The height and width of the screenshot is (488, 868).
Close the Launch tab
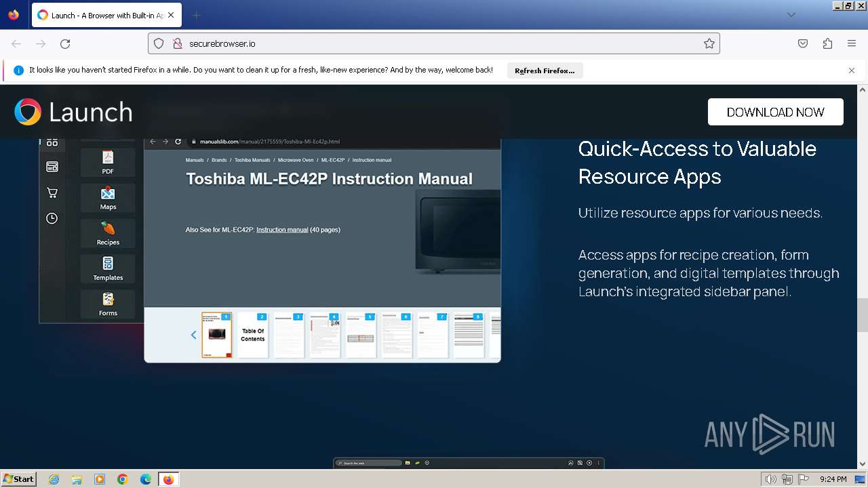[170, 15]
